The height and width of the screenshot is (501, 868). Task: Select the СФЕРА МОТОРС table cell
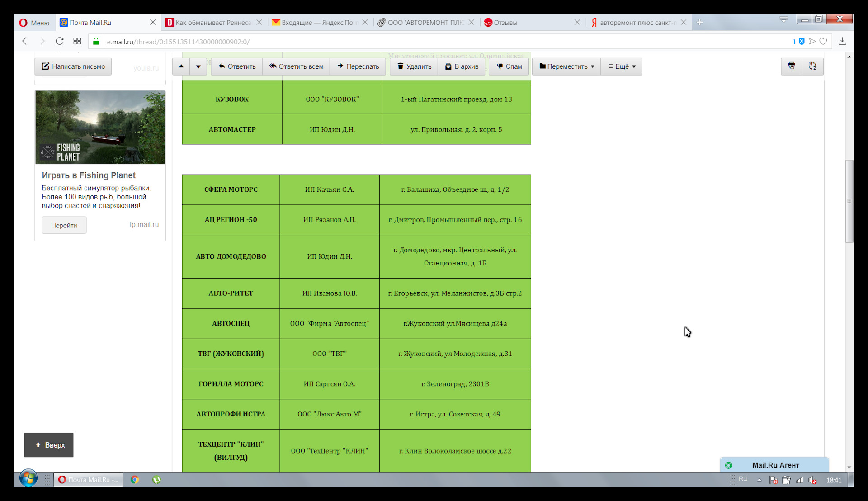click(231, 189)
